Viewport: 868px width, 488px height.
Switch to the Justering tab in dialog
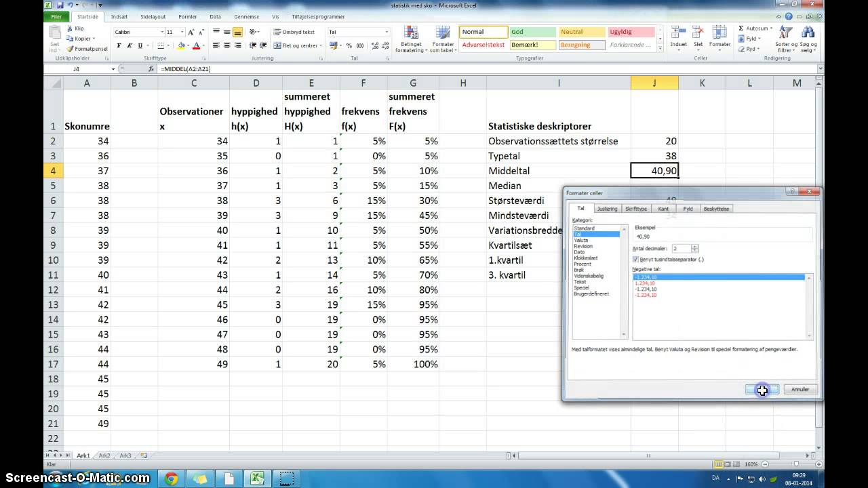tap(607, 209)
